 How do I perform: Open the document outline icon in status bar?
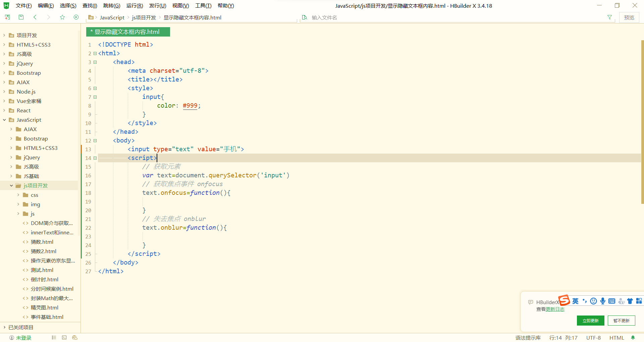coord(54,337)
